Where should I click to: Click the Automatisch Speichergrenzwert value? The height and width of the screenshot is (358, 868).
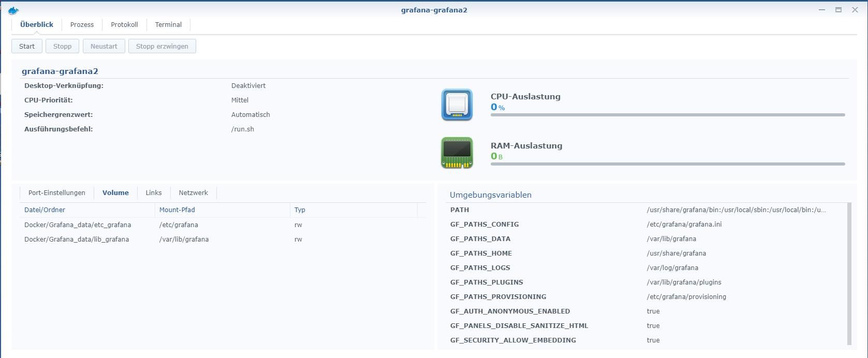(x=251, y=114)
